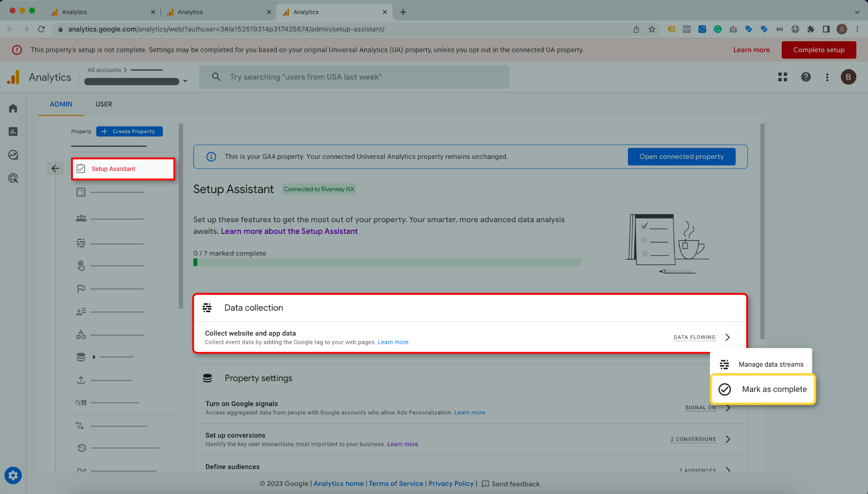Open the three-dot menu in Analytics header
The image size is (868, 494).
click(x=827, y=77)
